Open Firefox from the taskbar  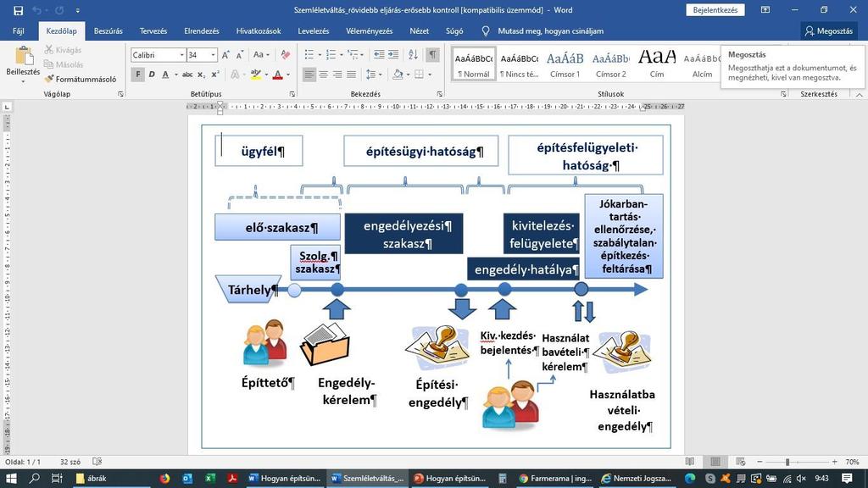[164, 478]
